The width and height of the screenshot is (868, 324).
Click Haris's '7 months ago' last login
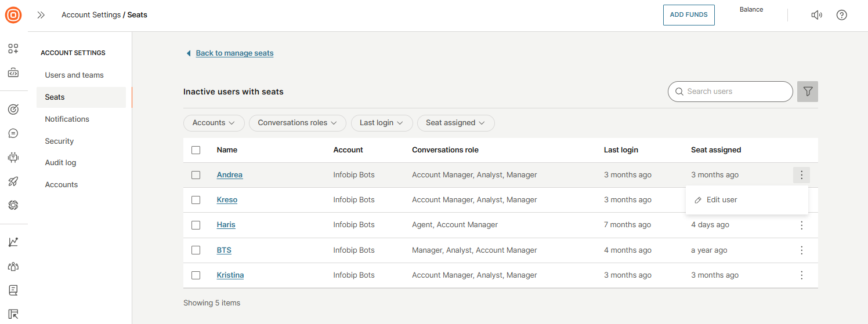click(x=628, y=225)
